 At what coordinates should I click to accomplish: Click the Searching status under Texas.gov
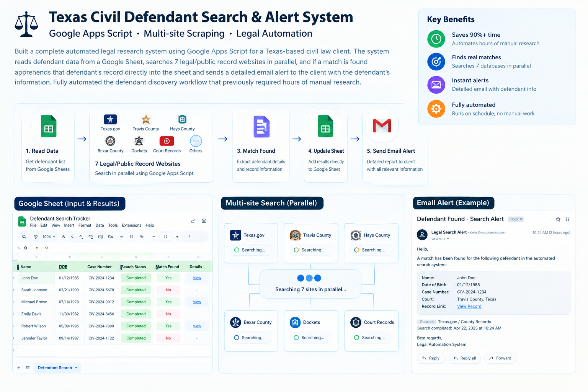point(250,250)
